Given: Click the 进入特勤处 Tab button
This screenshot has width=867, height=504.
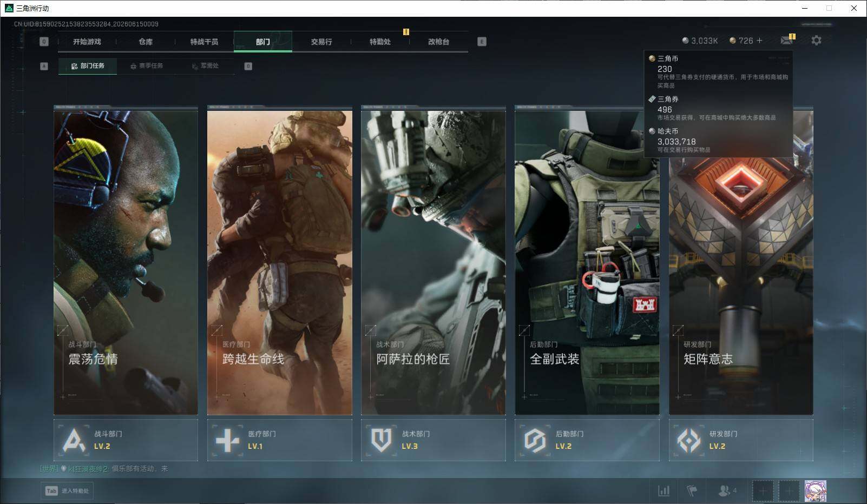Looking at the screenshot, I should tap(67, 490).
